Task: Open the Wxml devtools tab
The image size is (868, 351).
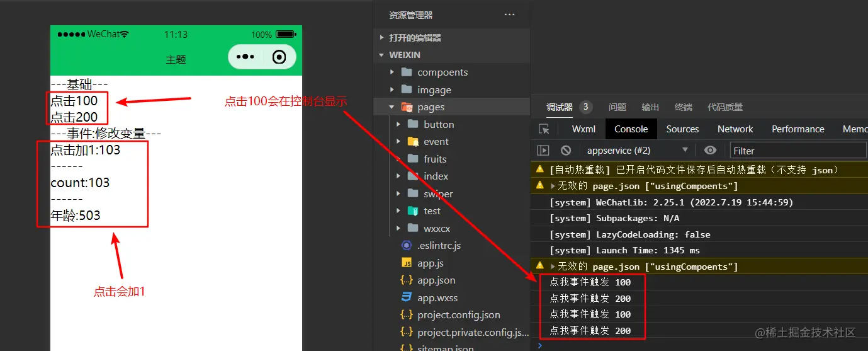Action: click(583, 129)
